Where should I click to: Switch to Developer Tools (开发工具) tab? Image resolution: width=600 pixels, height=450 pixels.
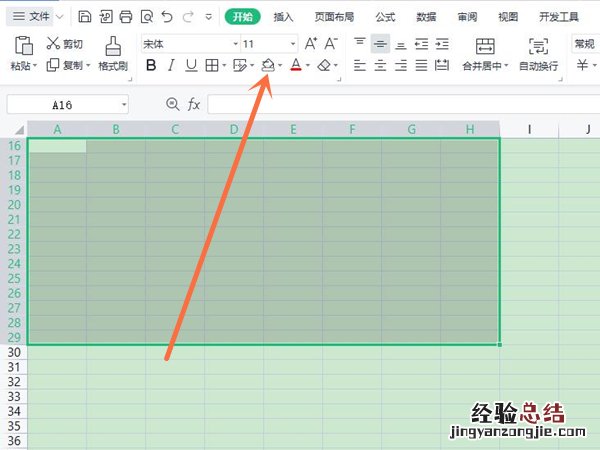pyautogui.click(x=559, y=17)
